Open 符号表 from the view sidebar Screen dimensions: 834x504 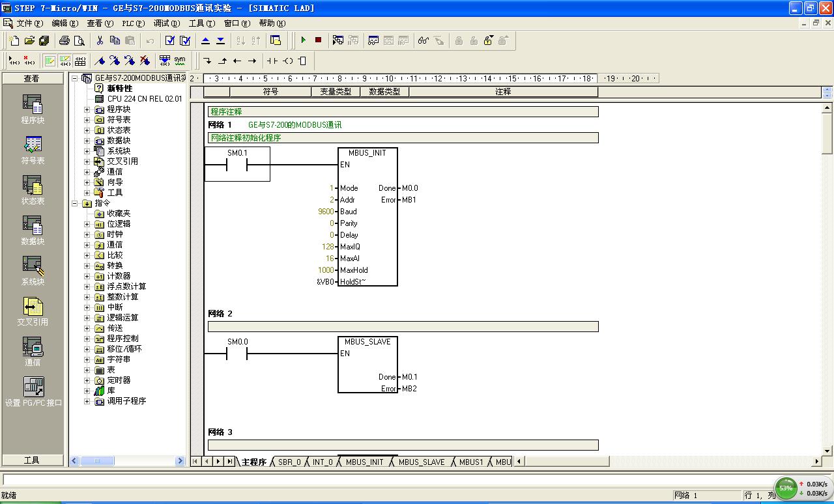click(x=33, y=149)
